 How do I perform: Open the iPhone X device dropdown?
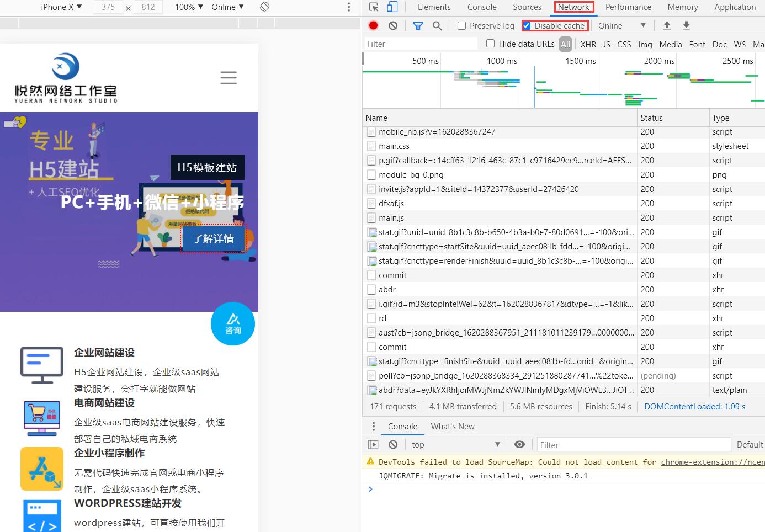(x=61, y=7)
